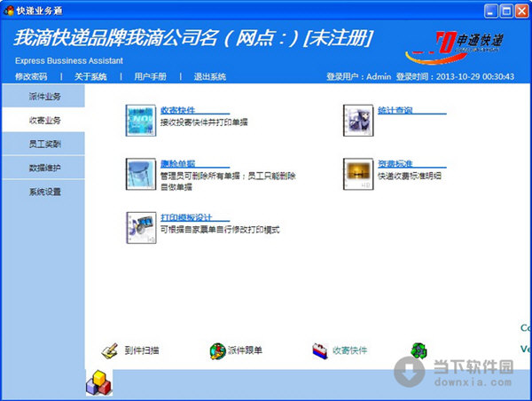Open the 统计查询 icon
This screenshot has height=401, width=532.
pyautogui.click(x=358, y=120)
